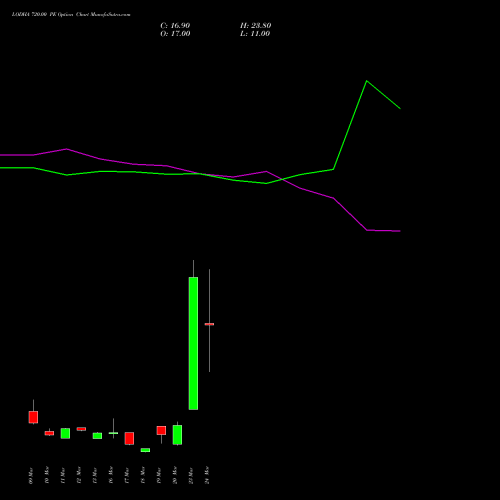Click the red doji candle above 24 Mar
This screenshot has width=500, height=500.
coord(209,324)
